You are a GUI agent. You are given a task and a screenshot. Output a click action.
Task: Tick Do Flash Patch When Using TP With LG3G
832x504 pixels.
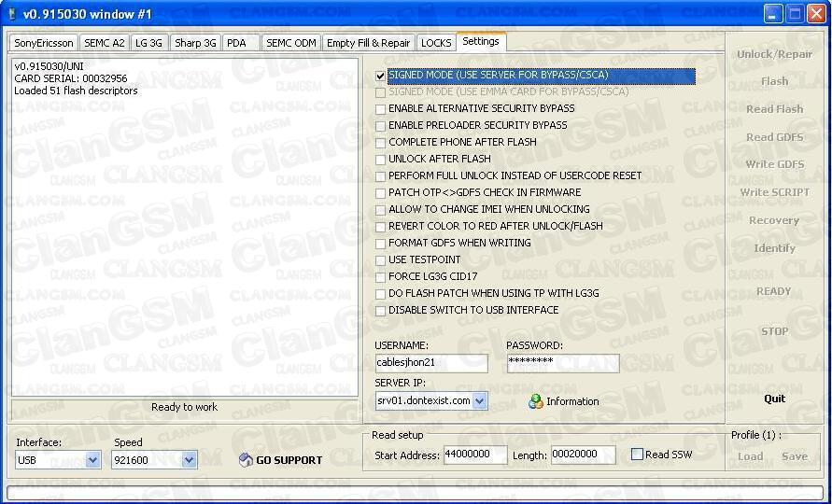pos(380,294)
